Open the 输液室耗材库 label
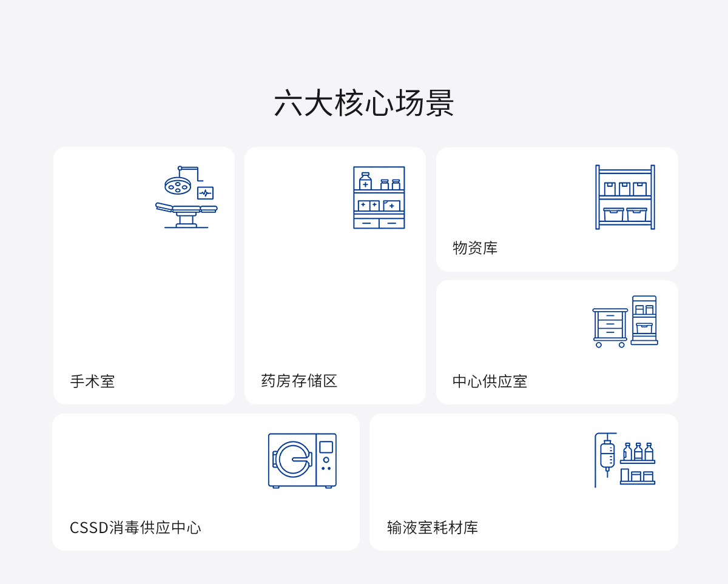This screenshot has height=584, width=728. tap(433, 528)
